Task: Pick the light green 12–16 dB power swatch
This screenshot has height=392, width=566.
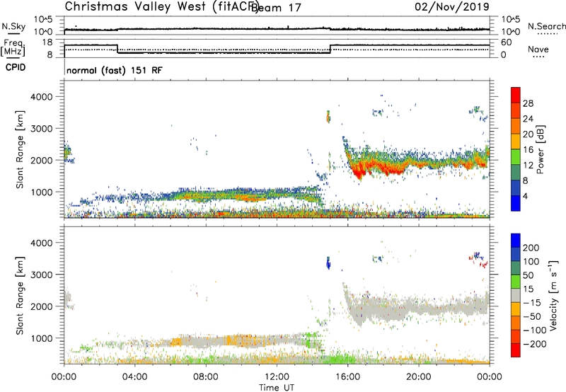Action: tap(516, 157)
